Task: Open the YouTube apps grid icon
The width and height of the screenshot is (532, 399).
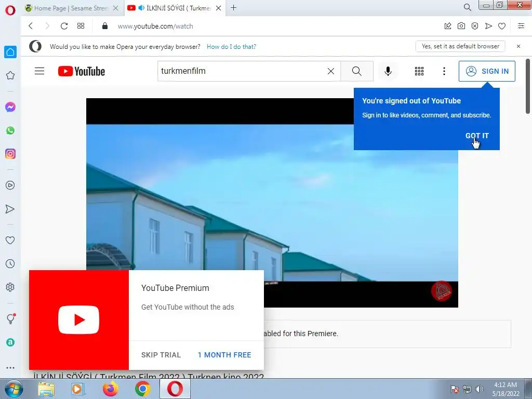Action: [419, 71]
